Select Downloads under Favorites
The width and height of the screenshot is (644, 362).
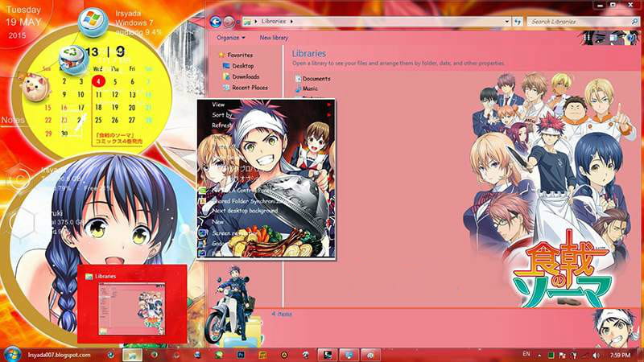[246, 76]
